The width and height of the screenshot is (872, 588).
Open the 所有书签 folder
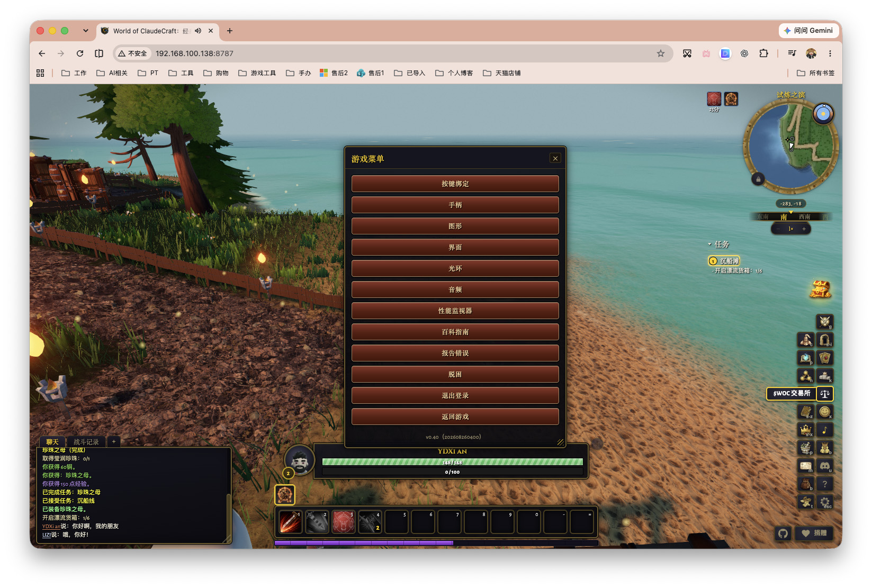(815, 73)
